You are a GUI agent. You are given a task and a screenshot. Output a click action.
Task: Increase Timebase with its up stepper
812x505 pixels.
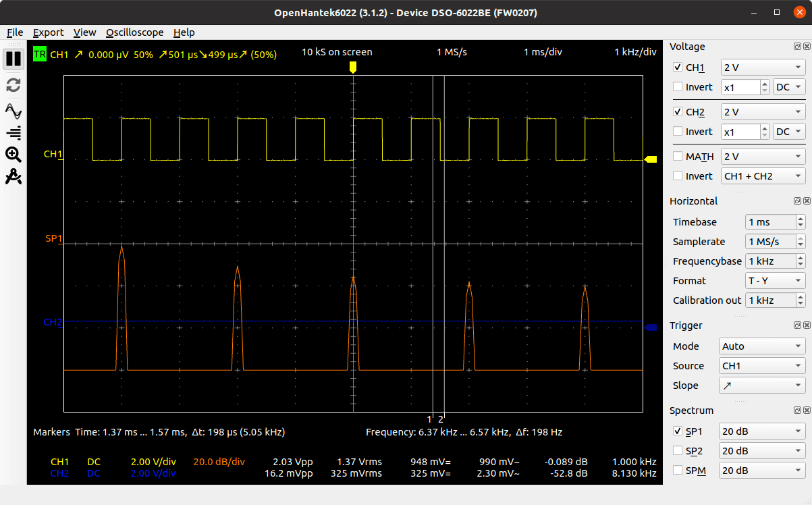click(801, 218)
